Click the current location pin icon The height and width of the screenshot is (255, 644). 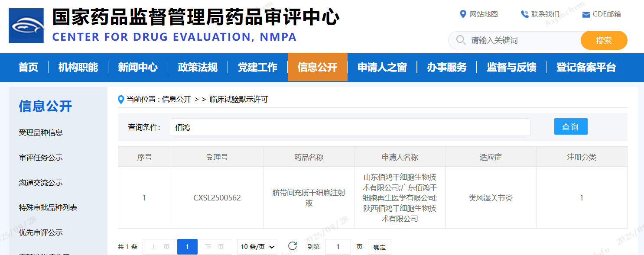[121, 100]
